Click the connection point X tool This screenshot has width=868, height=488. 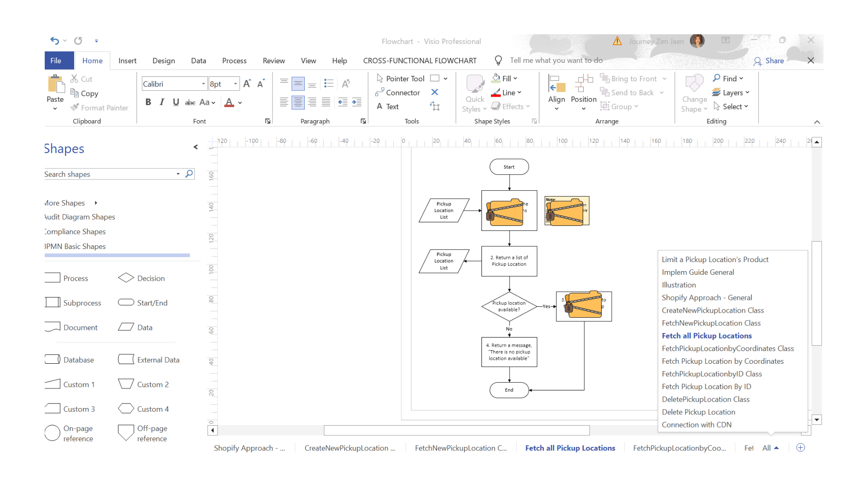pos(434,92)
